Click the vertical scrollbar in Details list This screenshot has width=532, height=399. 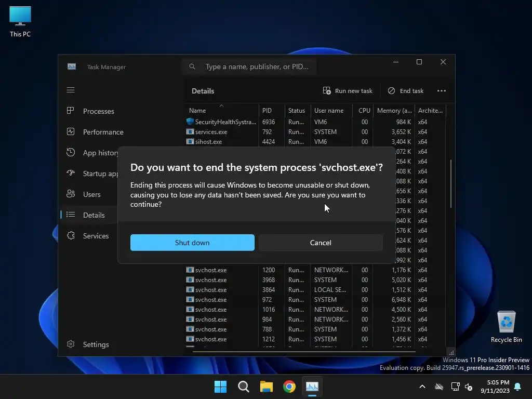tap(451, 183)
